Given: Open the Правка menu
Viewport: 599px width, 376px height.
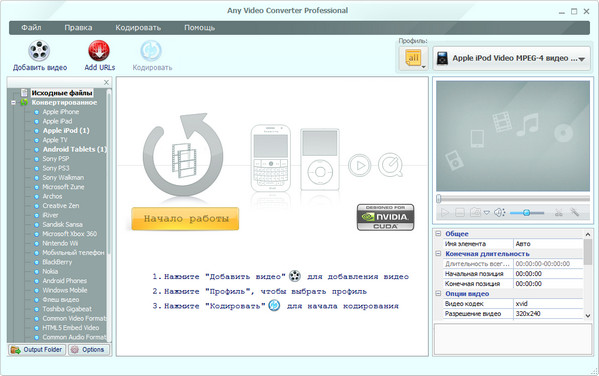Looking at the screenshot, I should (x=78, y=28).
